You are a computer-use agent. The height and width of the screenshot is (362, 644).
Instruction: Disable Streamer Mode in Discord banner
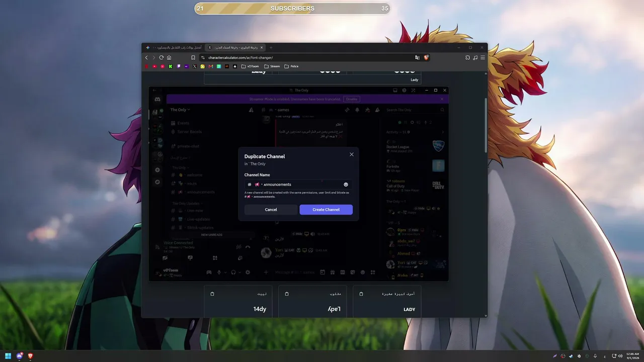tap(351, 99)
